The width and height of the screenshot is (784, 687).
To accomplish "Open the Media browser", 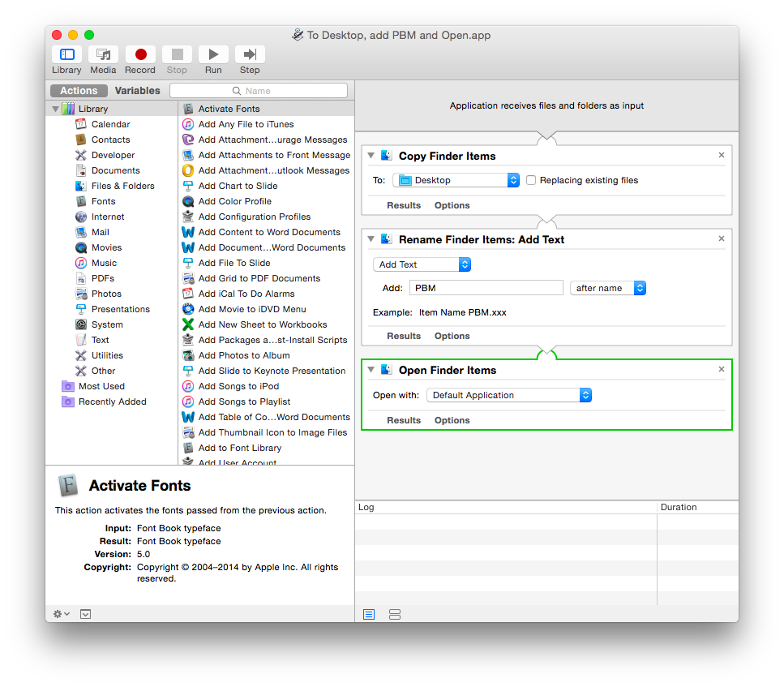I will (x=104, y=54).
